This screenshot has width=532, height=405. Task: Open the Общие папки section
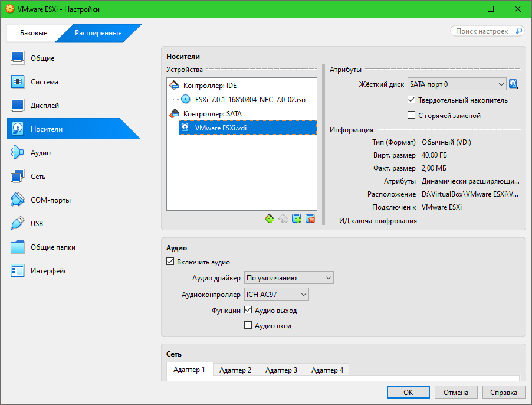(52, 247)
